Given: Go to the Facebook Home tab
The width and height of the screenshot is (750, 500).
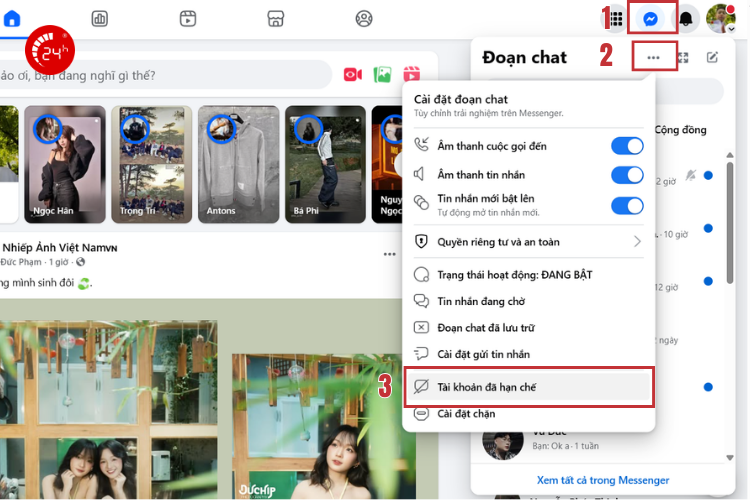Looking at the screenshot, I should [x=12, y=19].
